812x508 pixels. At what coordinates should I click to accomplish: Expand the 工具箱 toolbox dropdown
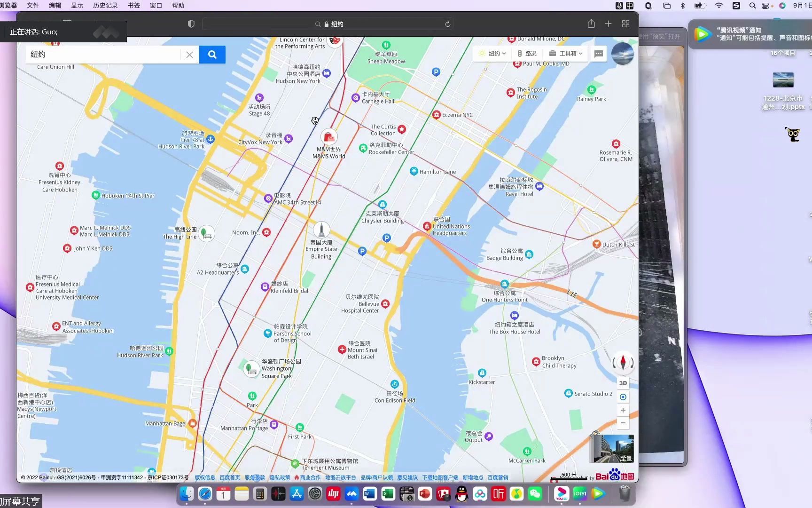[x=566, y=54]
